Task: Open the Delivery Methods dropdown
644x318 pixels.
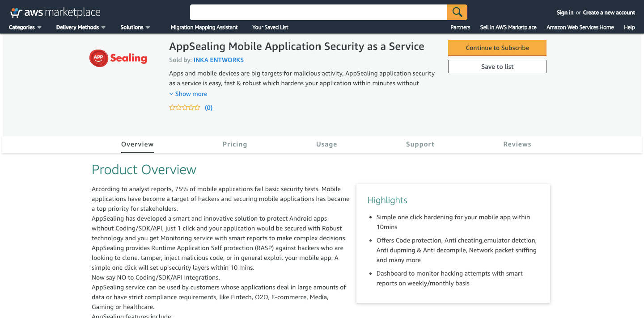Action: (x=81, y=27)
